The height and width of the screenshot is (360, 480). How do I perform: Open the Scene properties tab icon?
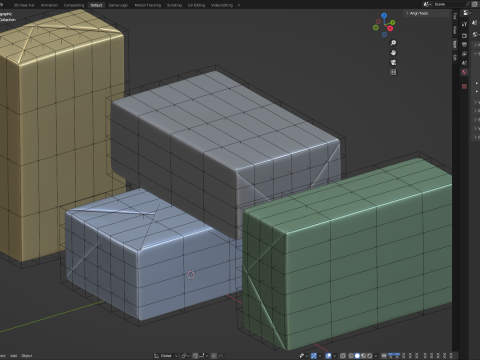(x=464, y=63)
